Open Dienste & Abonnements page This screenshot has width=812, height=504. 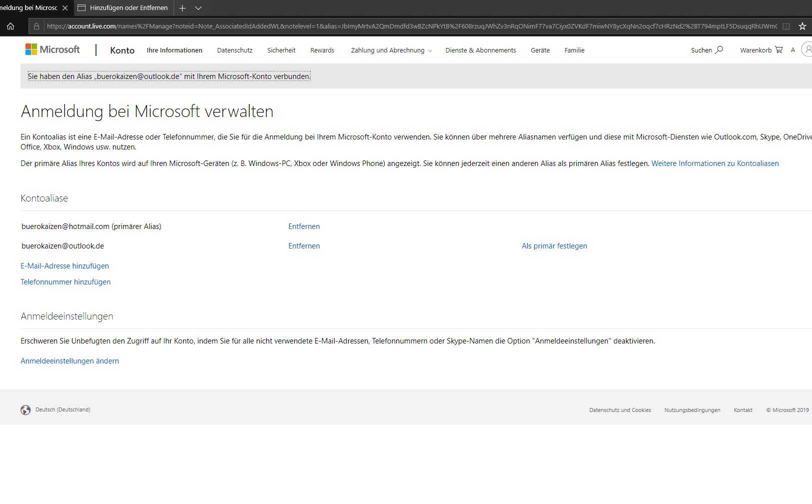pyautogui.click(x=481, y=50)
